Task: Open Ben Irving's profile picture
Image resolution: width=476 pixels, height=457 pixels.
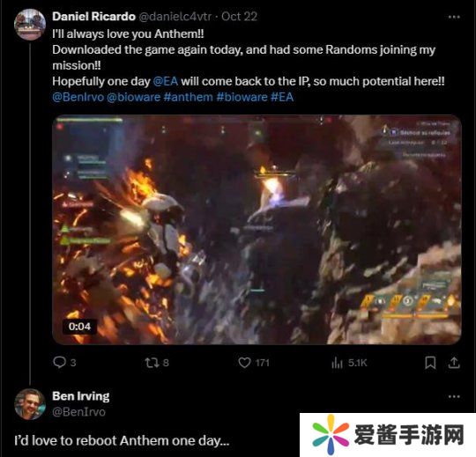Action: point(30,404)
